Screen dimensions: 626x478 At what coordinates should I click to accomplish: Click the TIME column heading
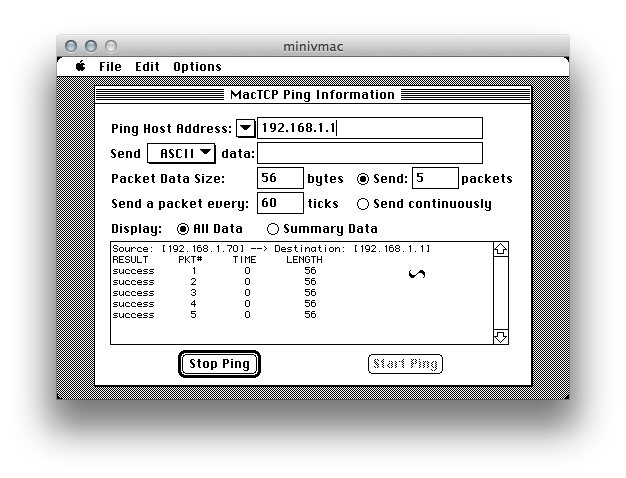tap(244, 260)
